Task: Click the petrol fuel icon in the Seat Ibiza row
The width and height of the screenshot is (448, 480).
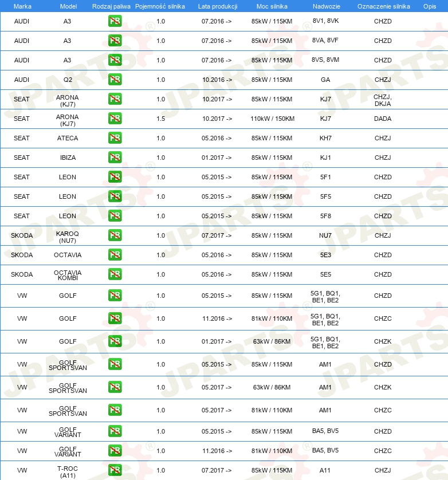Action: coord(115,158)
